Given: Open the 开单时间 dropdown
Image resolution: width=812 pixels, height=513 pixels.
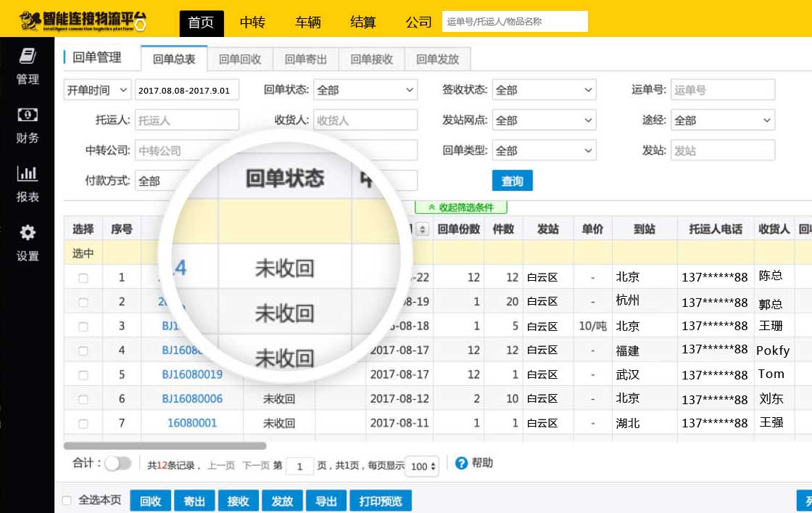Looking at the screenshot, I should click(x=98, y=90).
